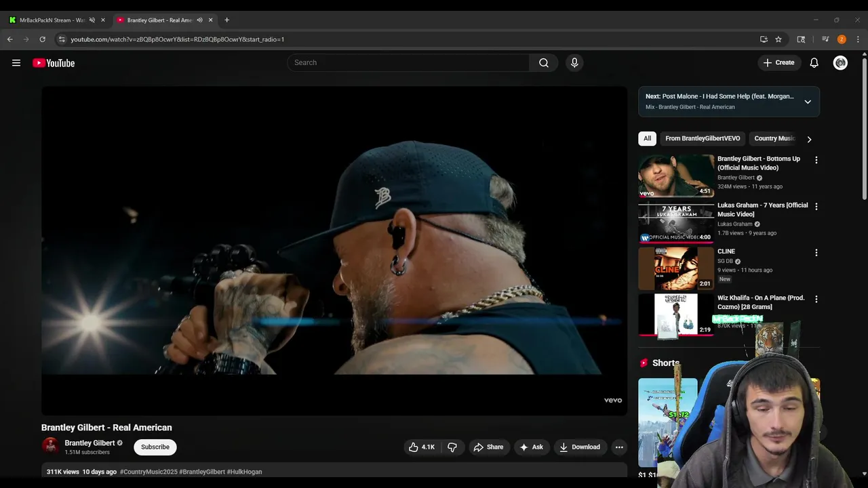Open Bottoms Up video thumbnail
868x488 pixels.
pyautogui.click(x=676, y=176)
